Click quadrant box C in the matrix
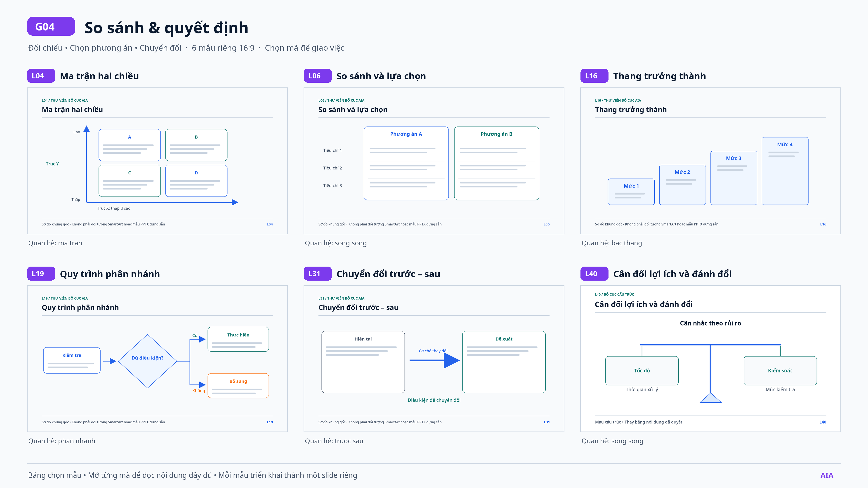The width and height of the screenshot is (868, 488). coord(129,181)
